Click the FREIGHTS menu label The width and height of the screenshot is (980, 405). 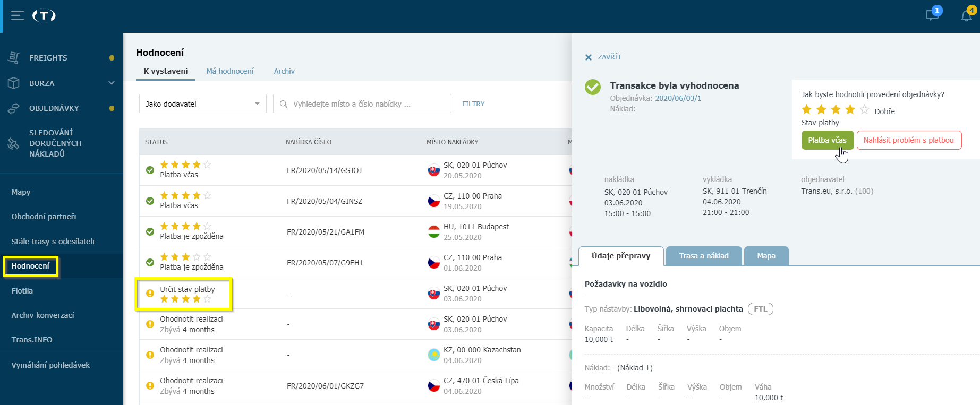[48, 58]
